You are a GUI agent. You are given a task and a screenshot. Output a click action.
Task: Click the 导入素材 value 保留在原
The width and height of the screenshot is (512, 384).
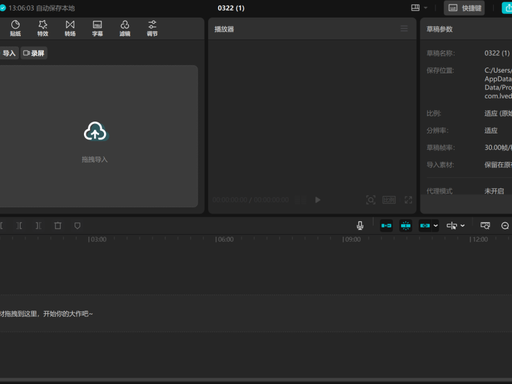tap(498, 165)
